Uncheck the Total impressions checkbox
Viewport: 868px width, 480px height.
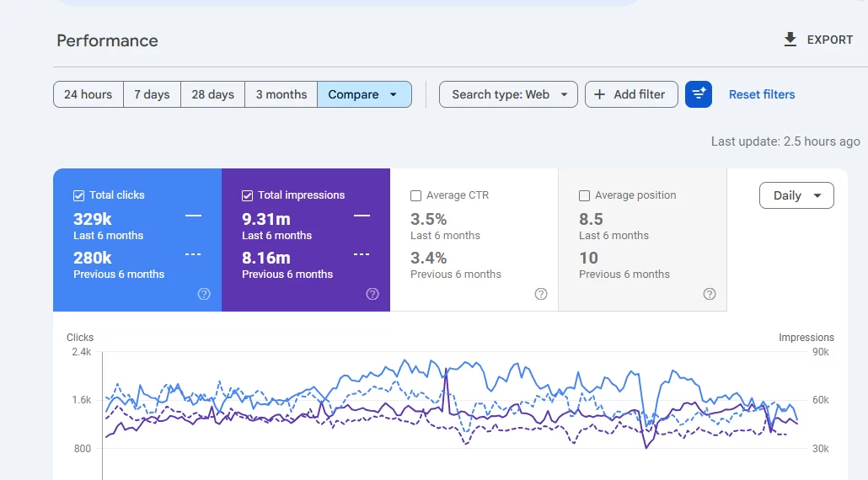248,195
